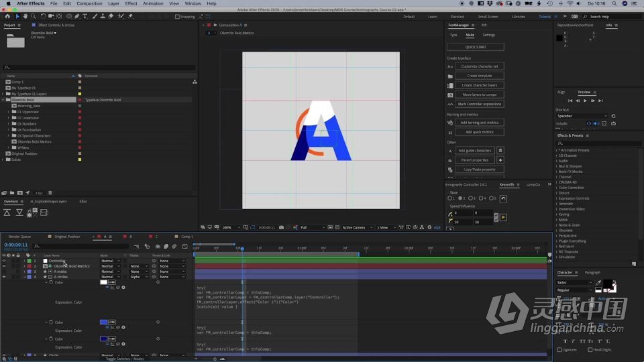644x362 pixels.
Task: Open the Composition menu
Action: (x=89, y=3)
